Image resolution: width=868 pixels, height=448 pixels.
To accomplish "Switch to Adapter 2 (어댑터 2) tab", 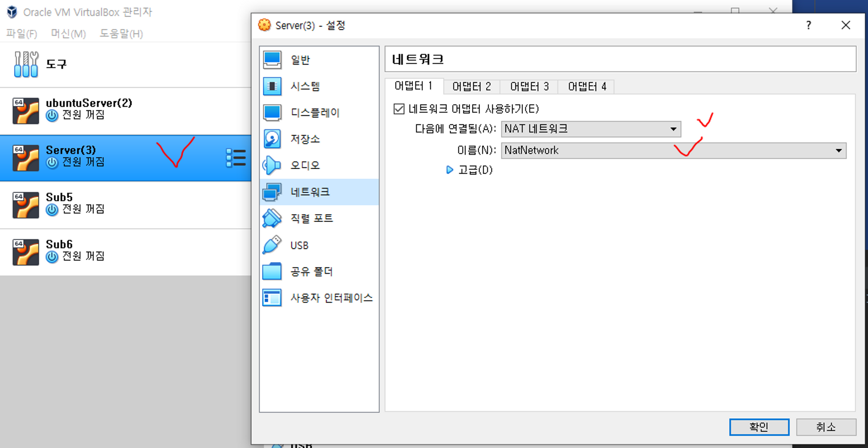I will tap(472, 86).
